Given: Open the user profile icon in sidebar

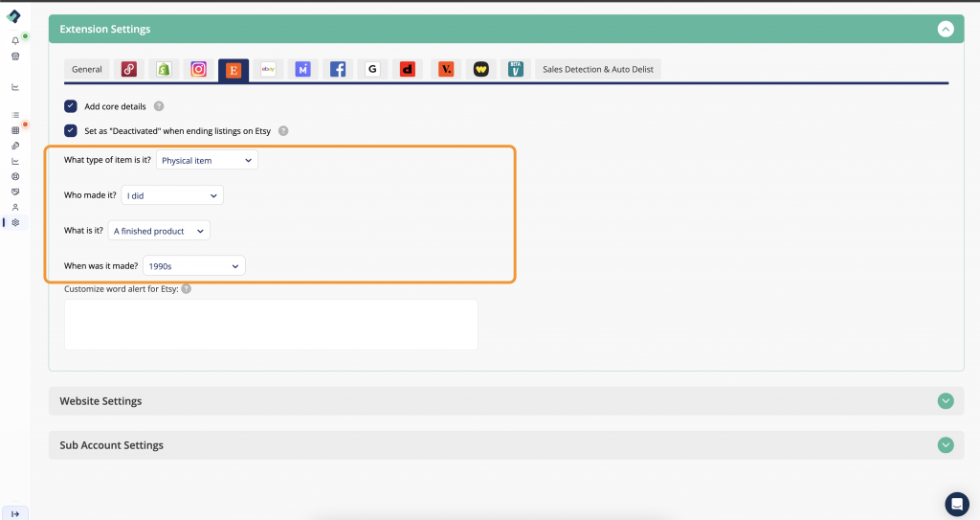Looking at the screenshot, I should tap(15, 207).
